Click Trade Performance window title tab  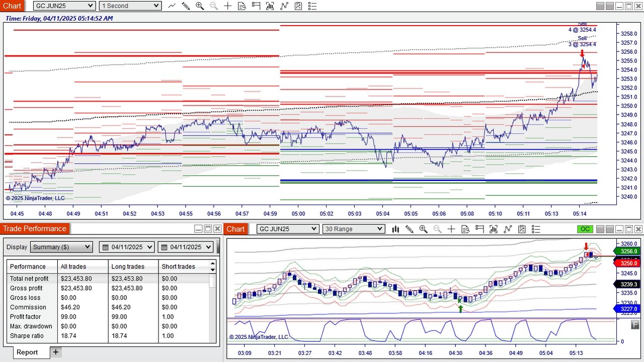pyautogui.click(x=35, y=229)
